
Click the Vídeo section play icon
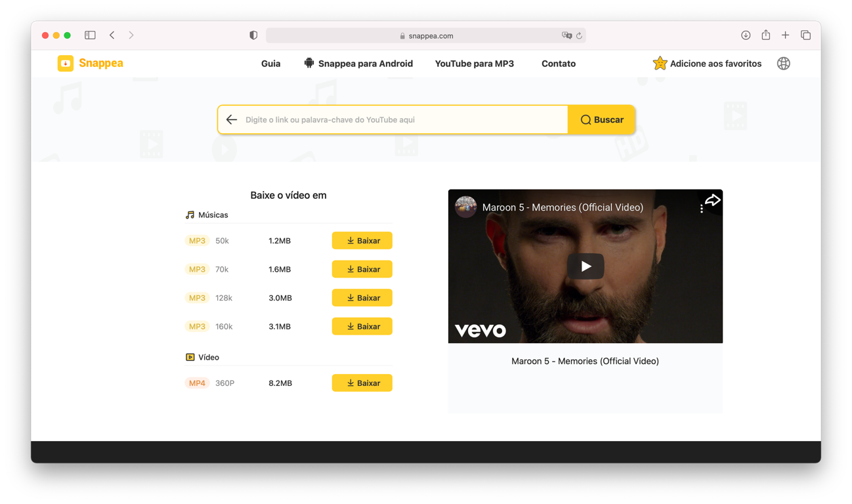coord(190,357)
